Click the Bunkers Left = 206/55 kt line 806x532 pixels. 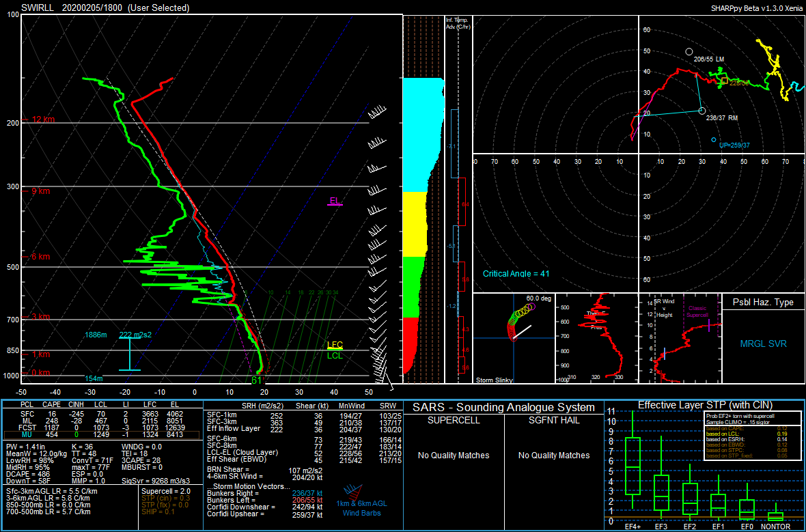(265, 500)
